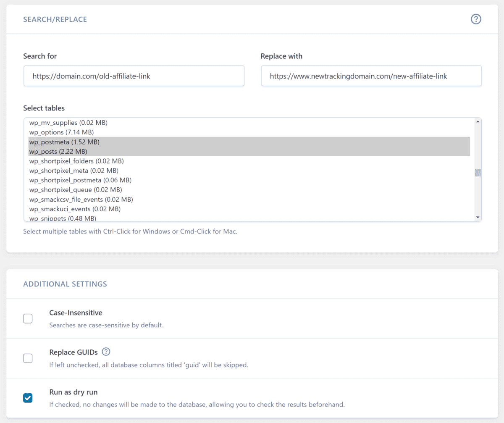Viewport: 504px width, 423px height.
Task: Click in the Replace with input field
Action: point(371,76)
